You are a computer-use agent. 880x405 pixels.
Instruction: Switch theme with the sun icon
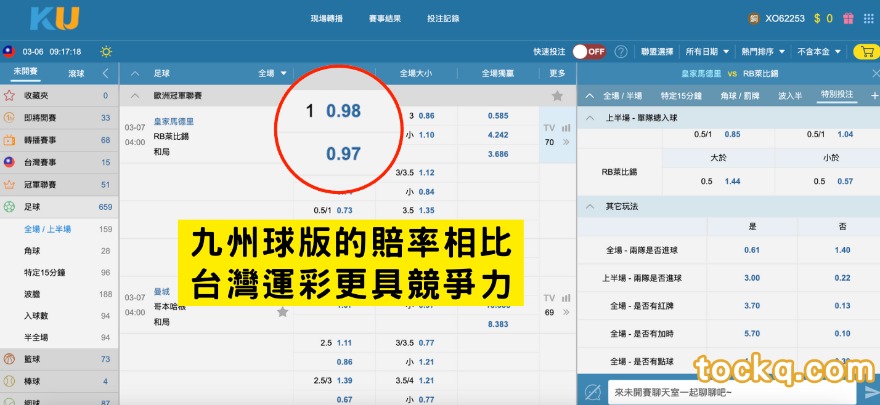[106, 51]
